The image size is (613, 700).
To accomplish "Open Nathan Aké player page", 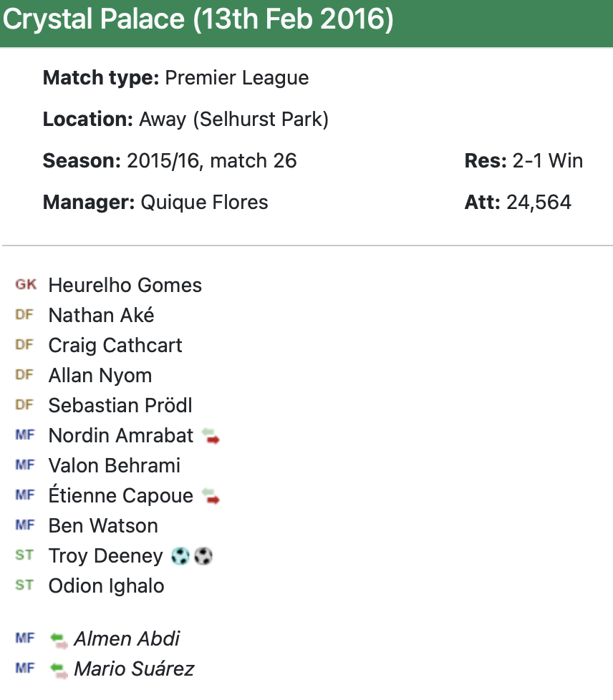I will point(102,315).
